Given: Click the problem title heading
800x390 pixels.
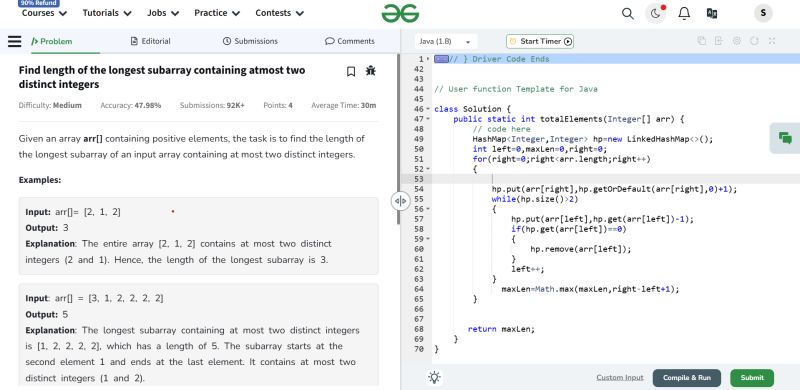Looking at the screenshot, I should point(162,77).
